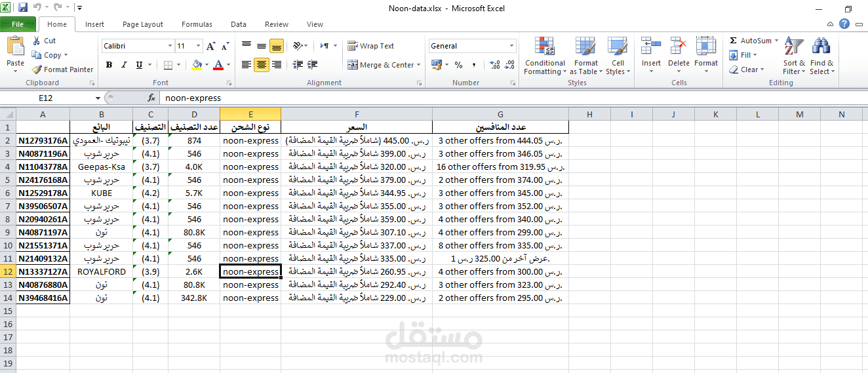868x373 pixels.
Task: Select Align Text Right icon
Action: [x=276, y=65]
